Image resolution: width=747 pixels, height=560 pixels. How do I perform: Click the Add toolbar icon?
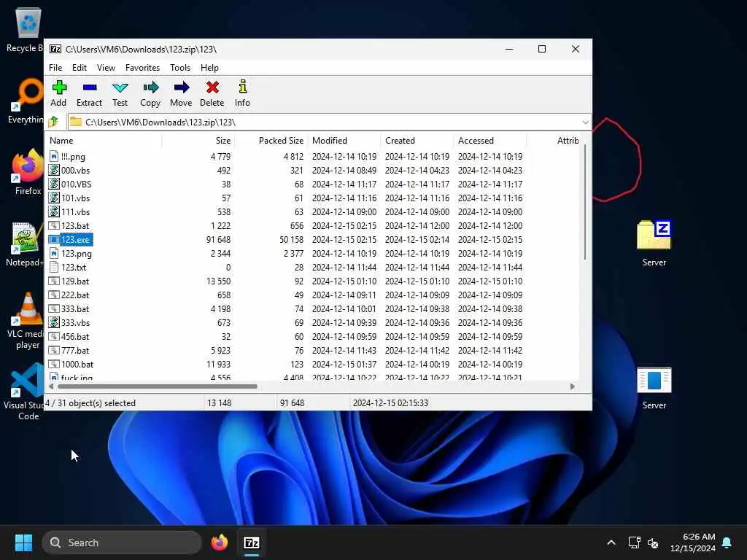tap(59, 87)
